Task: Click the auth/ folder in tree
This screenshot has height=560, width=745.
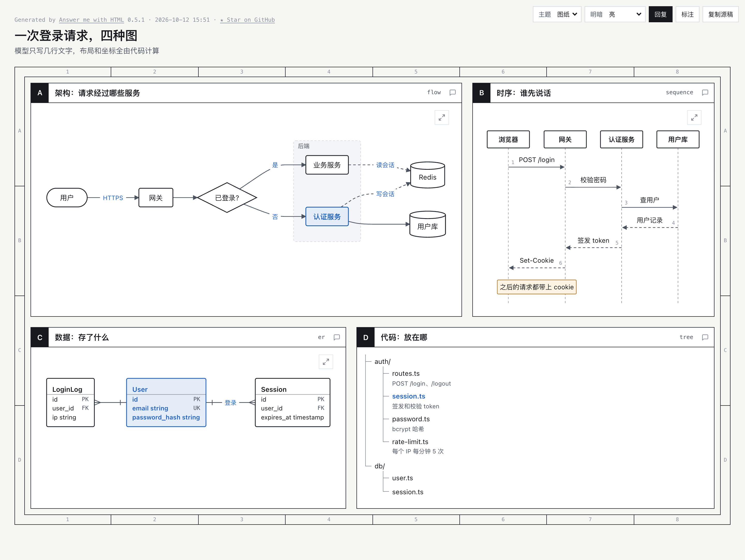Action: [382, 362]
